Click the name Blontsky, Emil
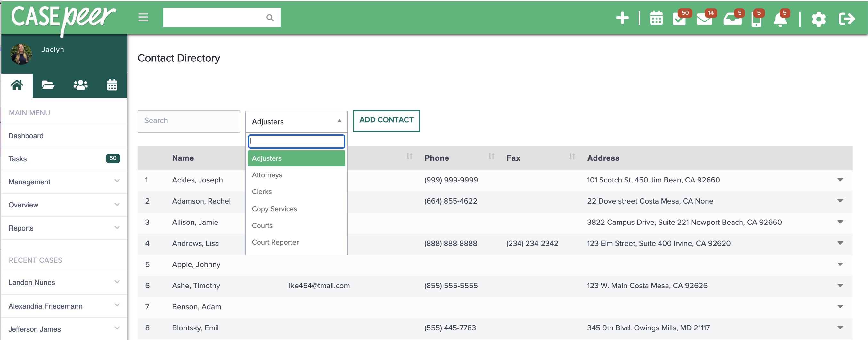 [195, 328]
